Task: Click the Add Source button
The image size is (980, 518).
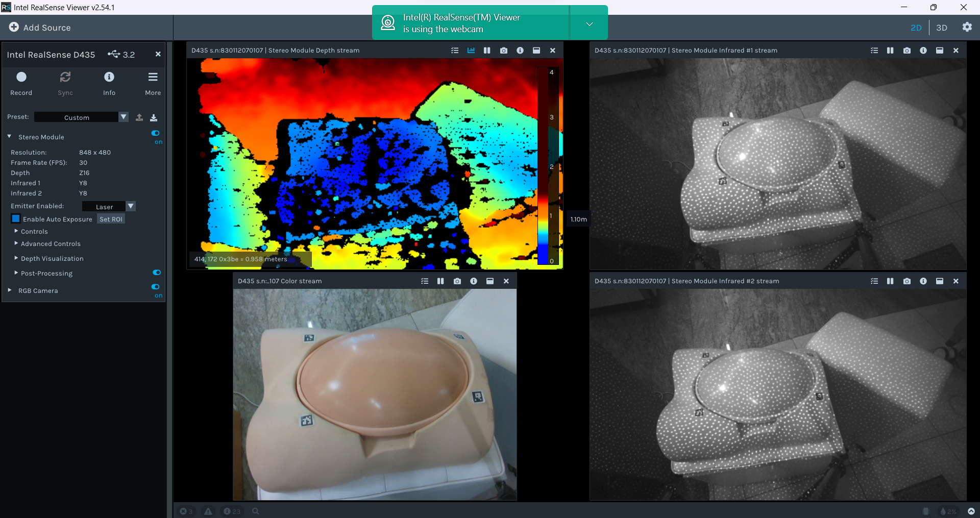Action: coord(40,28)
